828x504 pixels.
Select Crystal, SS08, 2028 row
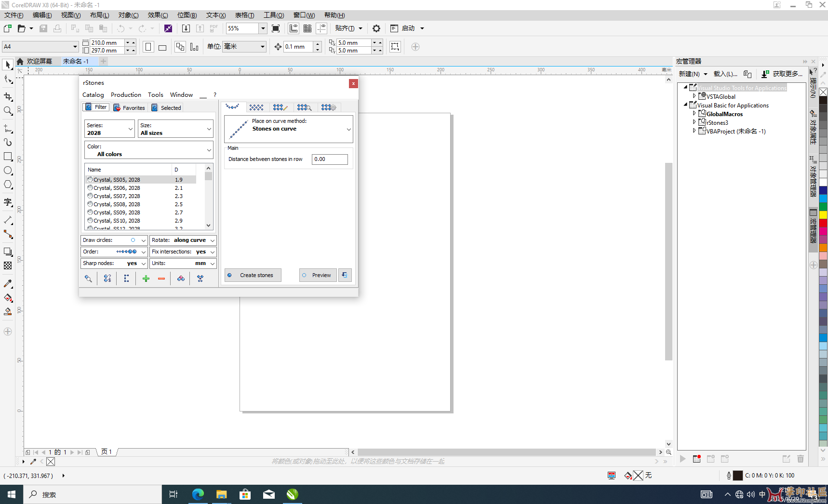(x=141, y=204)
